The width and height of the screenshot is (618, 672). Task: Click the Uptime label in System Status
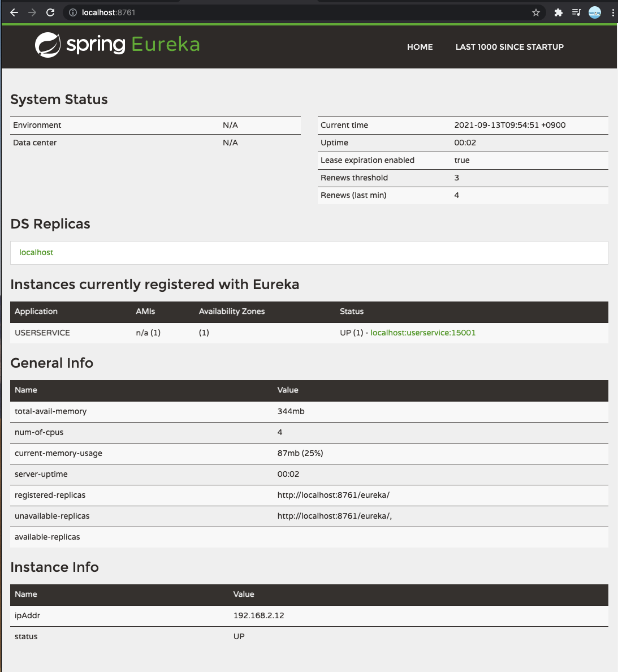[x=334, y=143]
